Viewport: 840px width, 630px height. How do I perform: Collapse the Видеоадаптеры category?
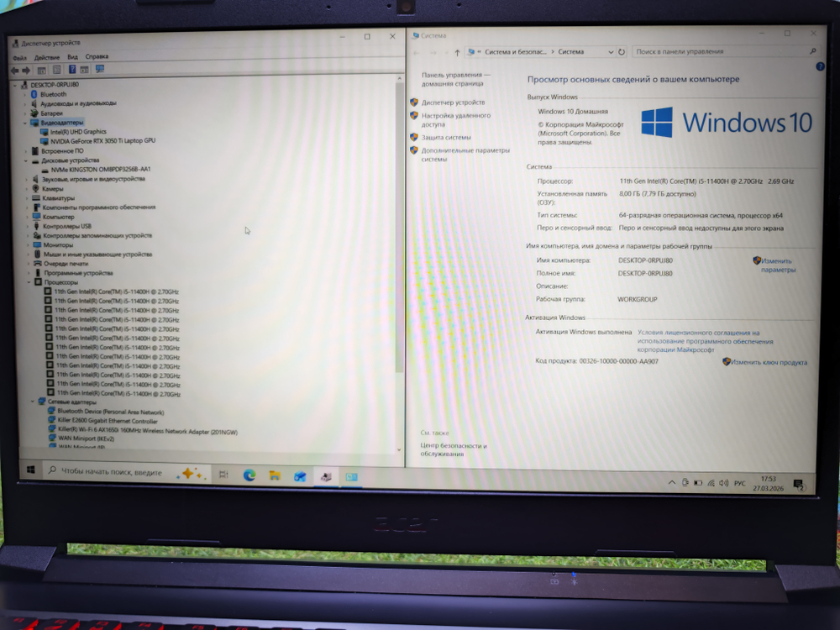[25, 123]
